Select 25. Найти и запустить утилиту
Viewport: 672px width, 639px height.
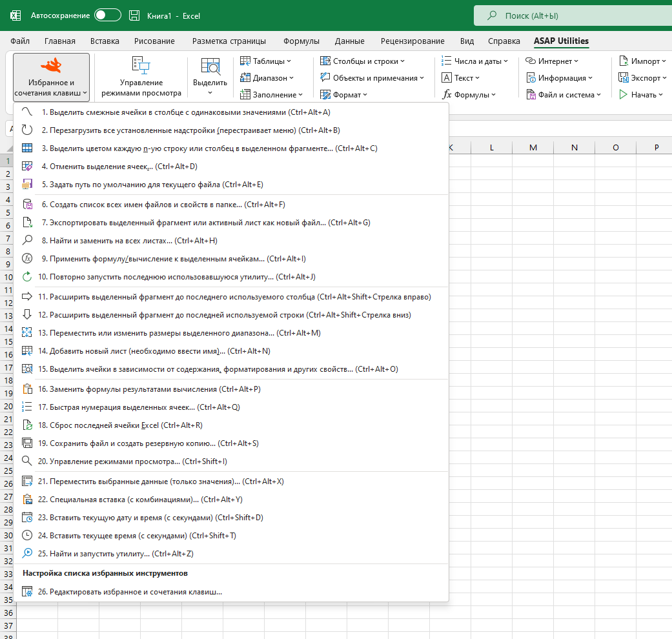click(x=232, y=553)
